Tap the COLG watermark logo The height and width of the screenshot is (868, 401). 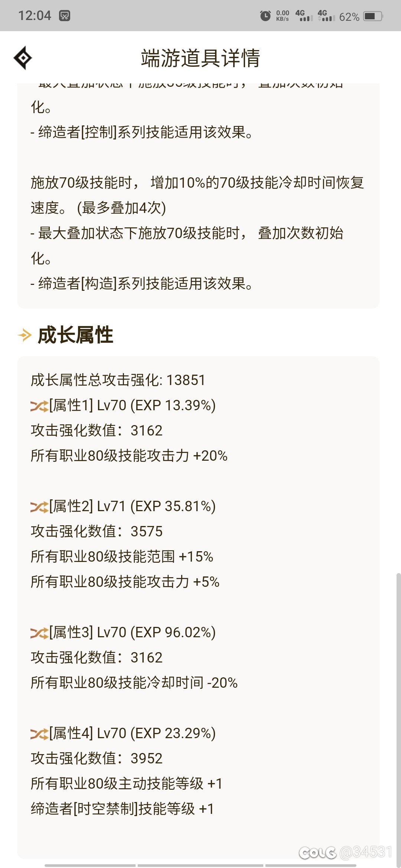tap(318, 853)
